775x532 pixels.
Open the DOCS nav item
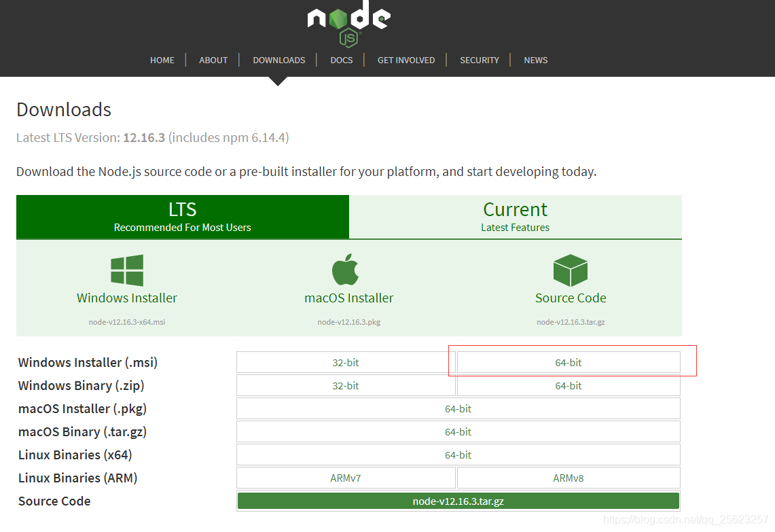[x=342, y=60]
